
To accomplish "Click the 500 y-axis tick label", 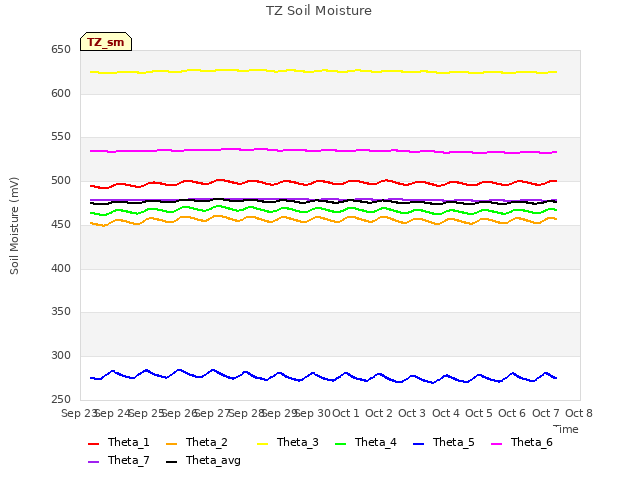I will click(x=61, y=181).
